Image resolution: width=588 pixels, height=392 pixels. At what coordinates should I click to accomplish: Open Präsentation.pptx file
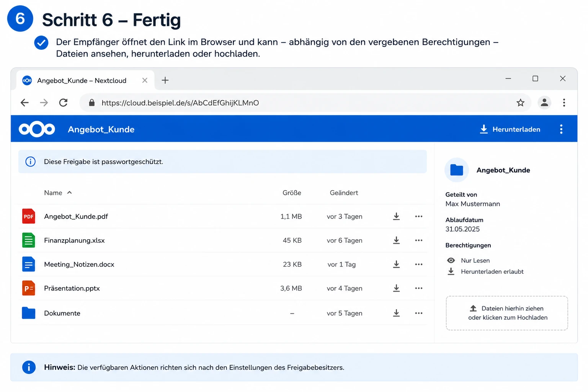click(x=72, y=288)
